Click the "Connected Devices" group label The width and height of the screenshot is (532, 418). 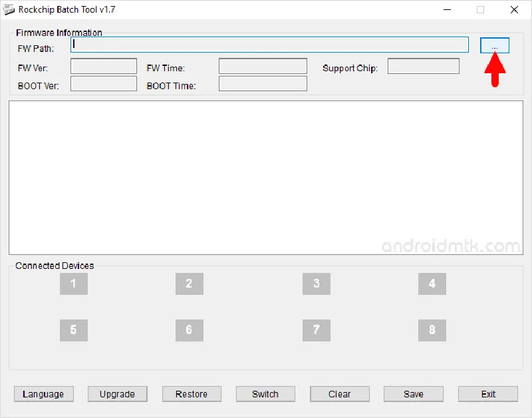pos(55,266)
